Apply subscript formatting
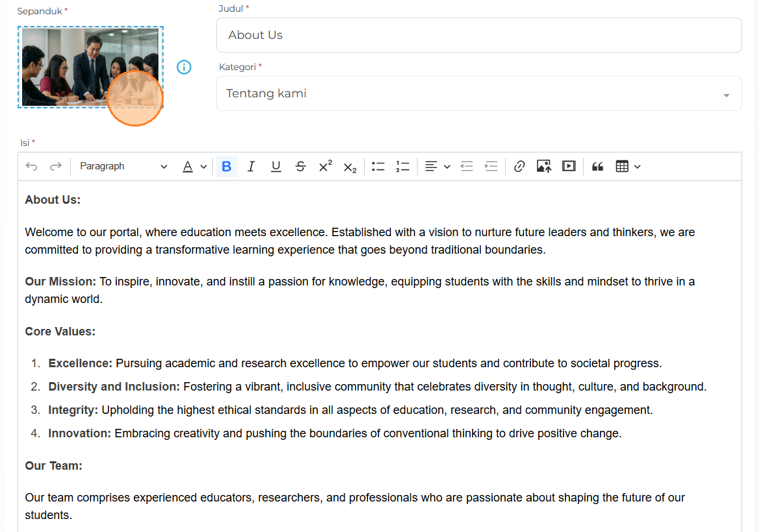 point(350,167)
